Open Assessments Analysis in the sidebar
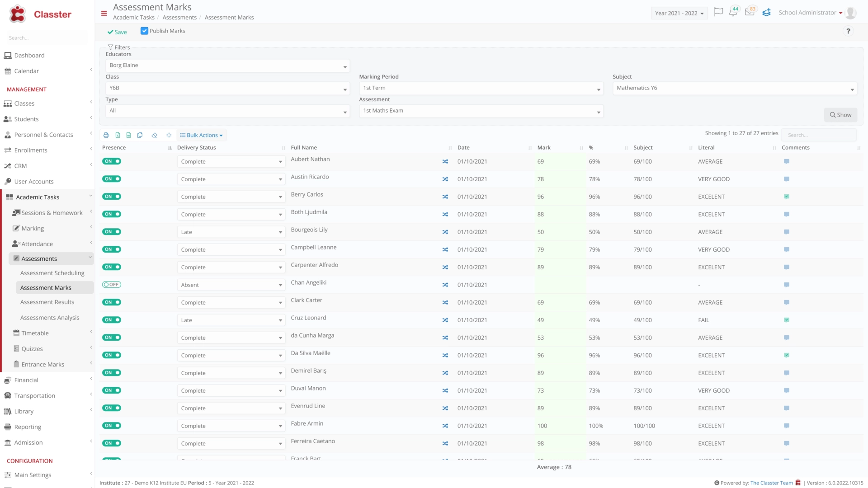 point(50,318)
